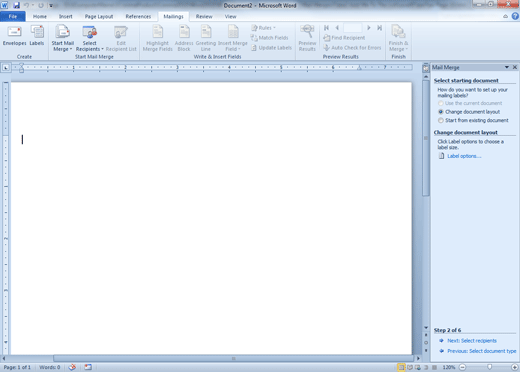Open the File tab
This screenshot has width=520, height=372.
pos(13,16)
